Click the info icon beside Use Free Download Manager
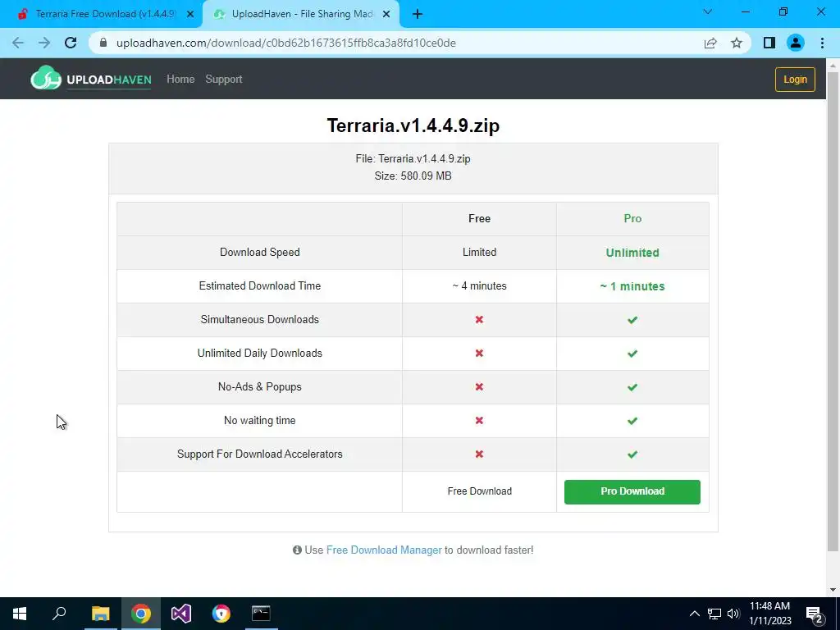The height and width of the screenshot is (630, 840). [297, 550]
